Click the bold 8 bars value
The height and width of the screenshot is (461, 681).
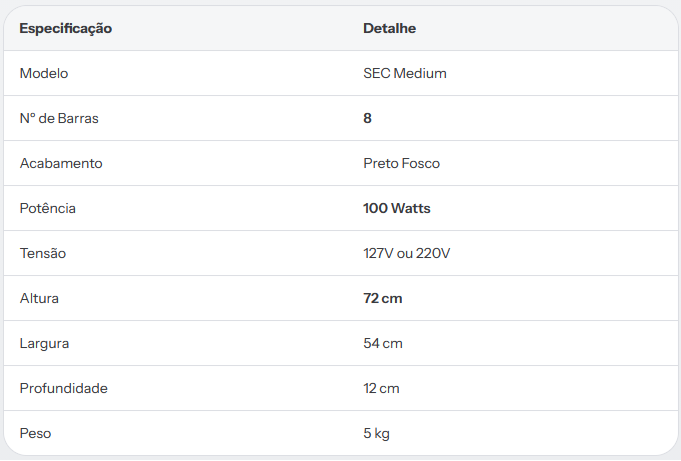[x=367, y=118]
